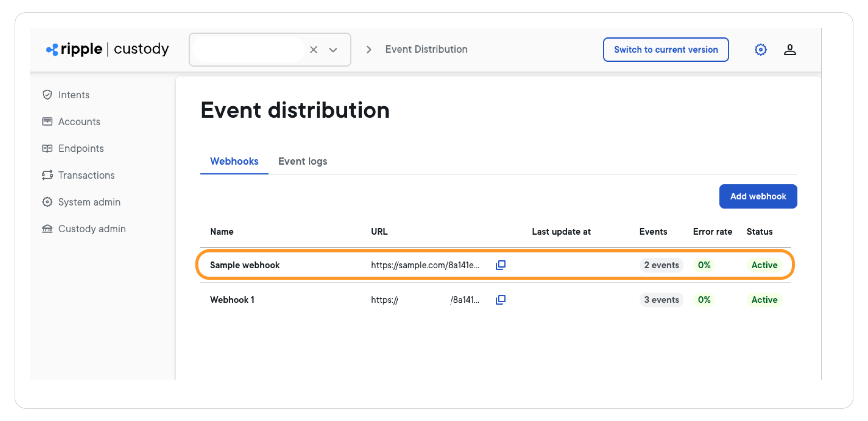Switch to the Event logs tab
The height and width of the screenshot is (421, 868).
pos(303,161)
